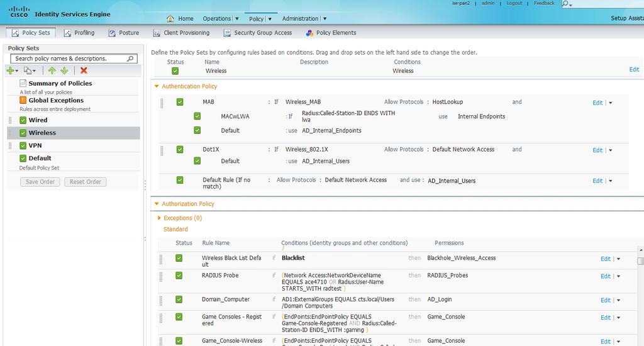The width and height of the screenshot is (644, 346).
Task: Toggle the RADIUS Probe rule status checkbox
Action: tap(179, 276)
